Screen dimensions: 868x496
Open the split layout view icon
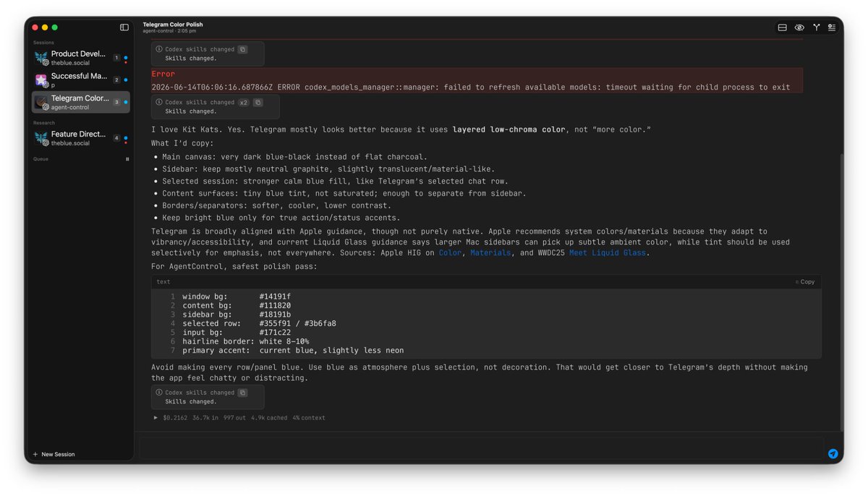coord(782,27)
